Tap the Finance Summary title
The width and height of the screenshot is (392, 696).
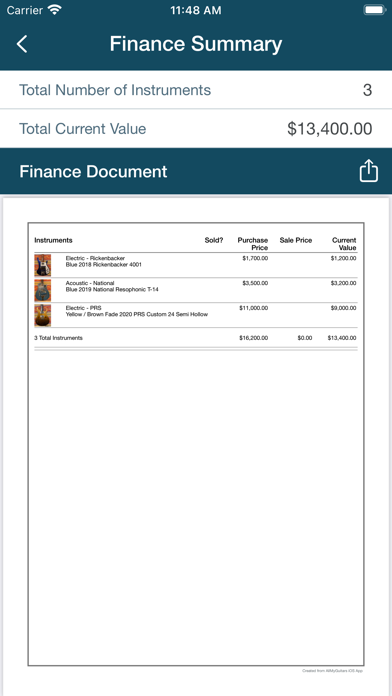pyautogui.click(x=196, y=44)
